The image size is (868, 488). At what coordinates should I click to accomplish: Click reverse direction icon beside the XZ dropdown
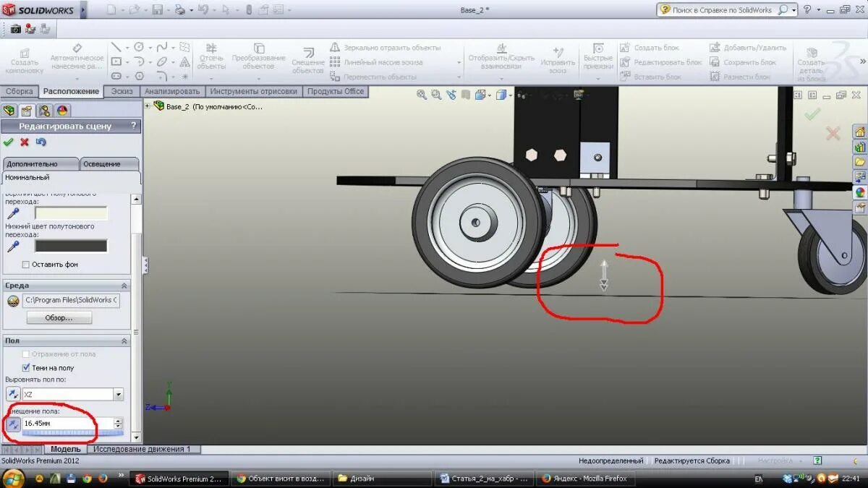click(x=13, y=394)
